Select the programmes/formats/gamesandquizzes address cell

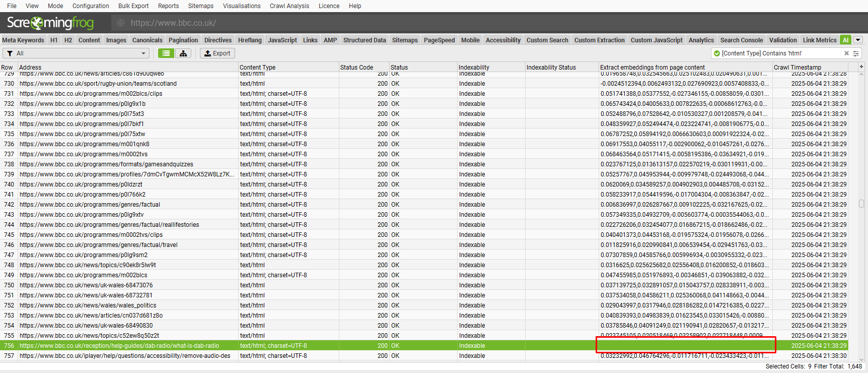click(x=128, y=164)
